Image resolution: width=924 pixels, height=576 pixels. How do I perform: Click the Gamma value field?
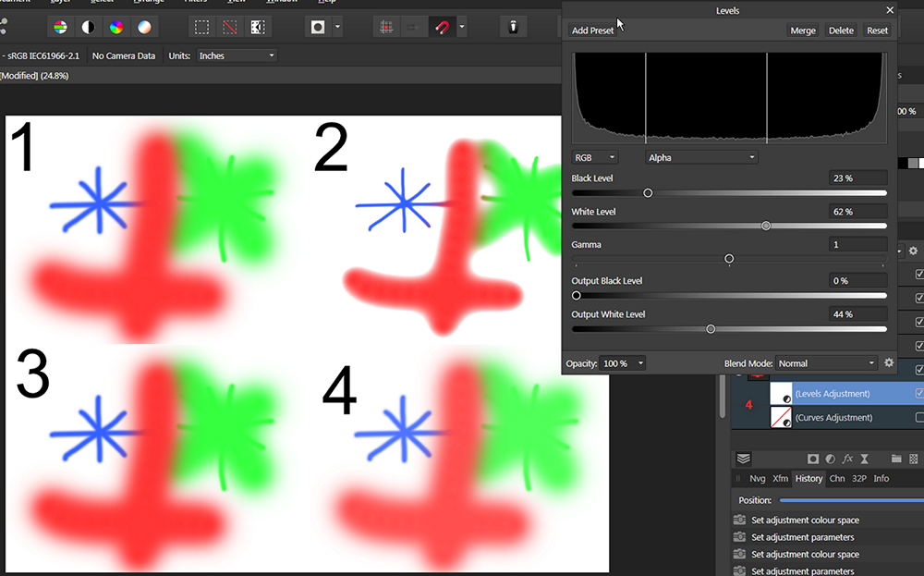(x=858, y=245)
